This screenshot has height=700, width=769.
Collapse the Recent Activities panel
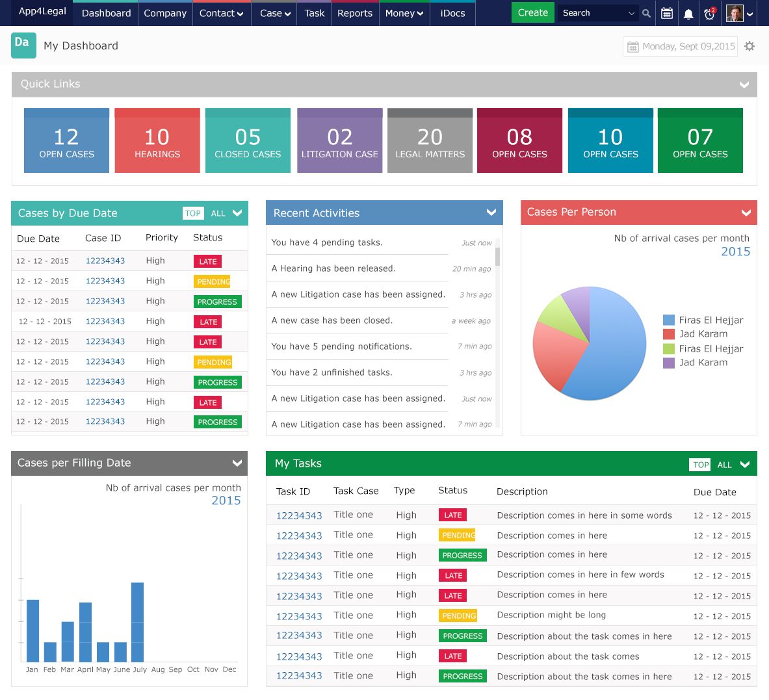(491, 213)
